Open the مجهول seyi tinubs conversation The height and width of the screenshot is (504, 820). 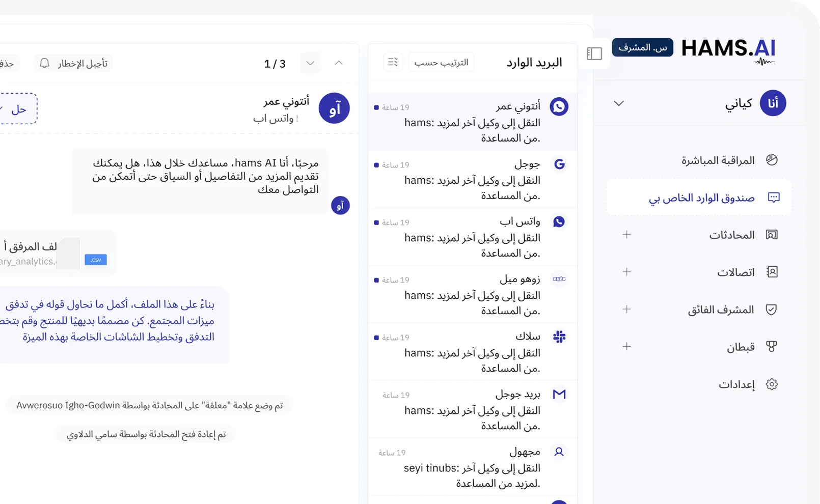pos(473,467)
